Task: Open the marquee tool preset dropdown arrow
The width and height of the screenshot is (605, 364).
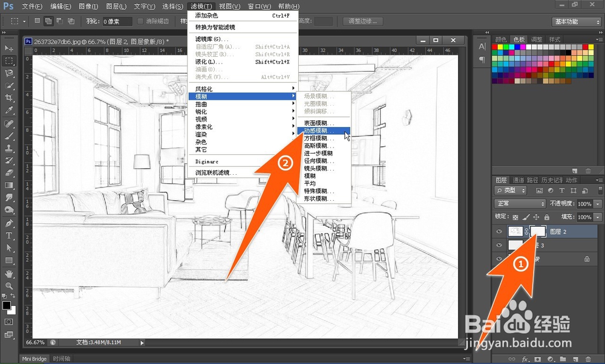Action: 24,21
